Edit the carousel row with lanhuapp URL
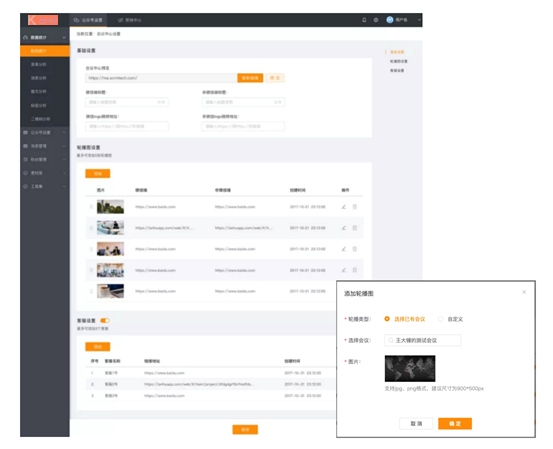Screen dimensions: 553x449 344,228
